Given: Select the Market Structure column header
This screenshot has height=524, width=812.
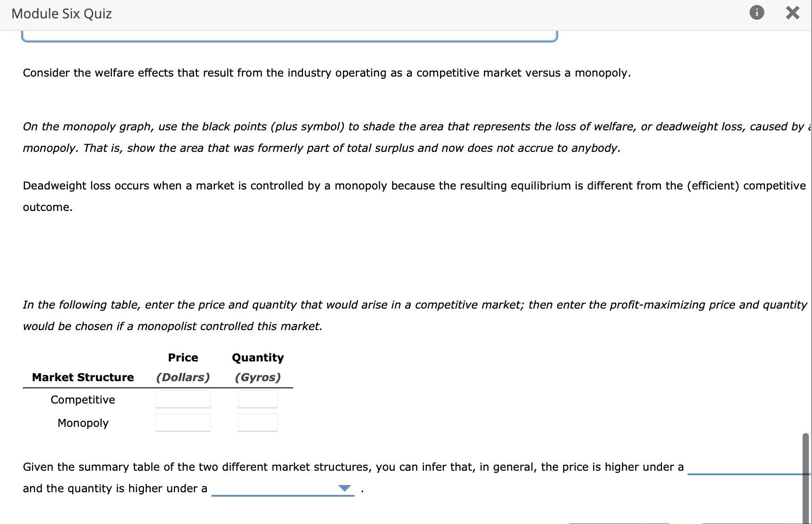Looking at the screenshot, I should 82,377.
